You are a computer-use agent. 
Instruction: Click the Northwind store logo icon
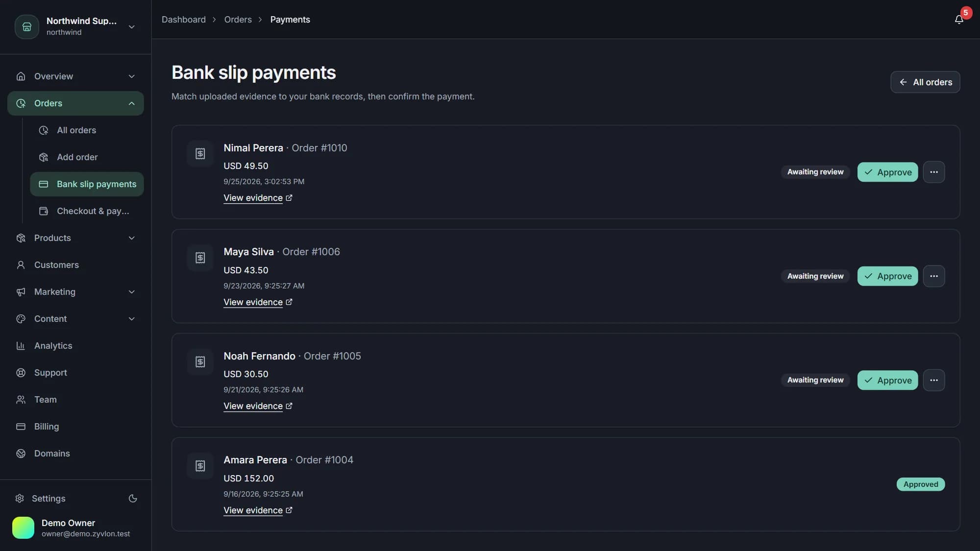click(27, 26)
